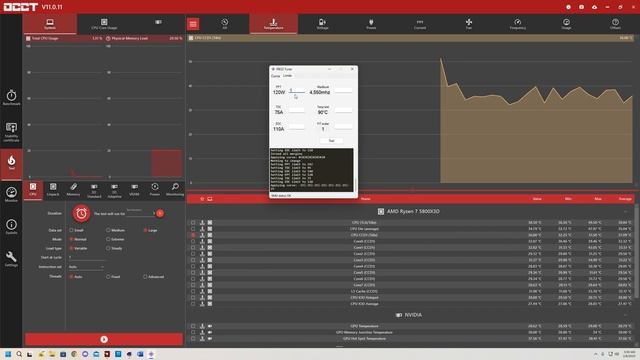Start the test with the red play button

(104, 339)
